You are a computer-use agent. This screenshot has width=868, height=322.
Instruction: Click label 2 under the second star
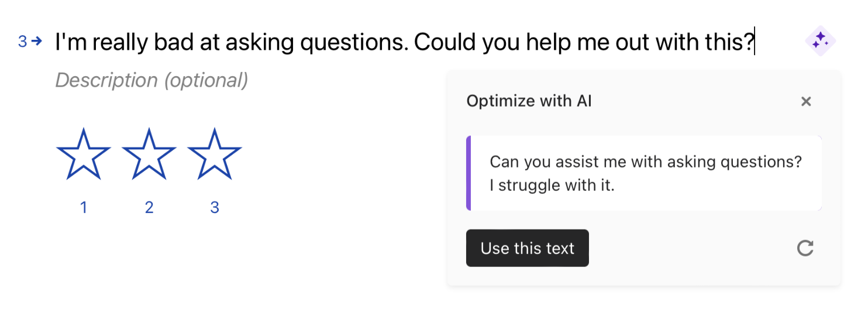coord(149,207)
